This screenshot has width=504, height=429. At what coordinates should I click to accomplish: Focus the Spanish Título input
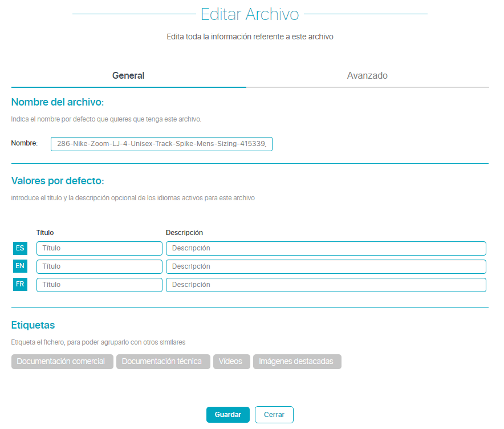99,248
